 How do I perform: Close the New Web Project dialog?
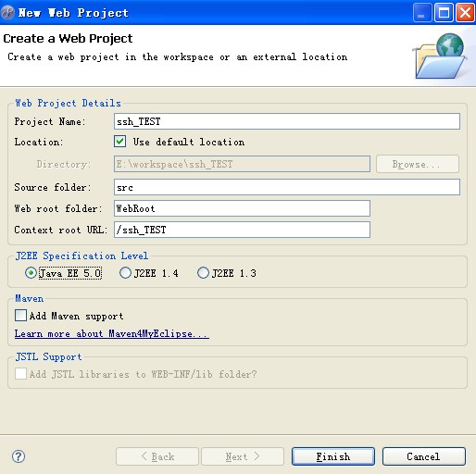pyautogui.click(x=465, y=13)
